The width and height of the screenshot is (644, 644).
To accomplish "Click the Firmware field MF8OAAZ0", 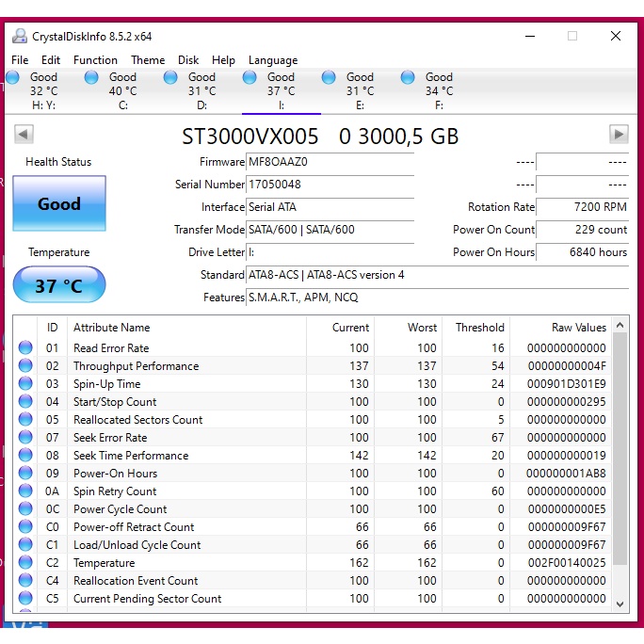I will click(330, 162).
